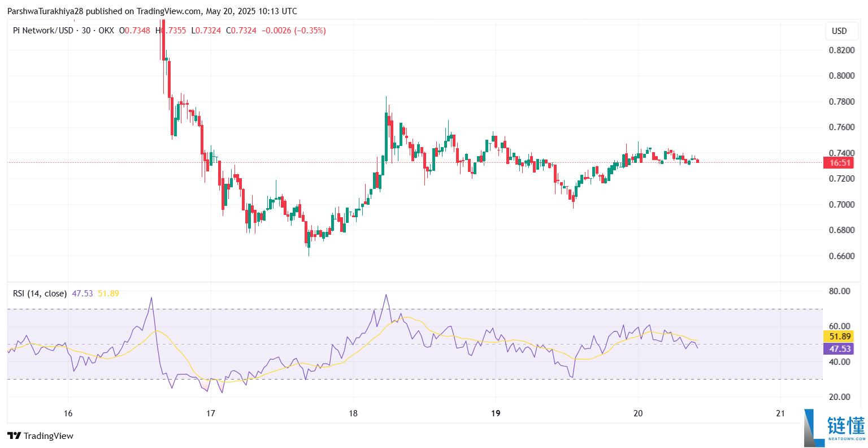The height and width of the screenshot is (448, 868).
Task: Click the purple 47.53 RSI axis tag
Action: [x=839, y=349]
